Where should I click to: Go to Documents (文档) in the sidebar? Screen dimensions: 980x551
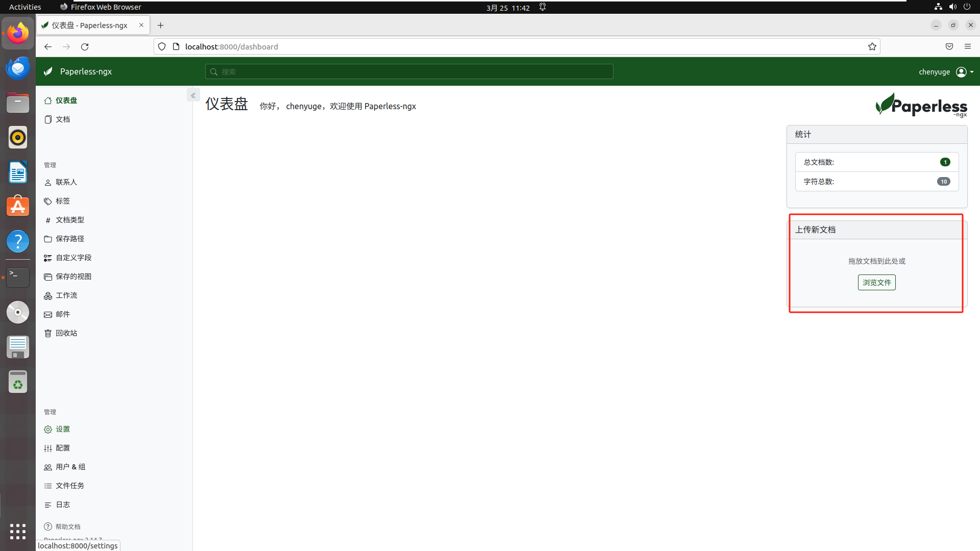click(62, 119)
